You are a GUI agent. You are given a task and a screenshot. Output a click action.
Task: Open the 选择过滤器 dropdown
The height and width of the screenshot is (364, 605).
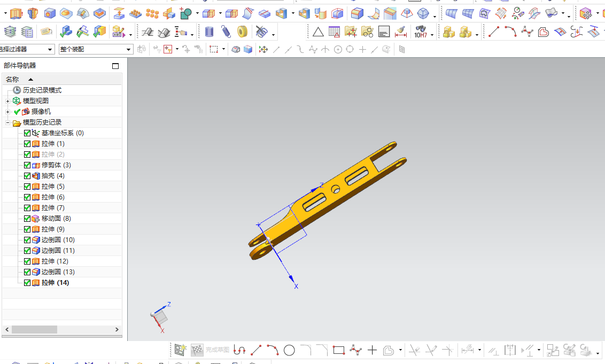coord(50,49)
